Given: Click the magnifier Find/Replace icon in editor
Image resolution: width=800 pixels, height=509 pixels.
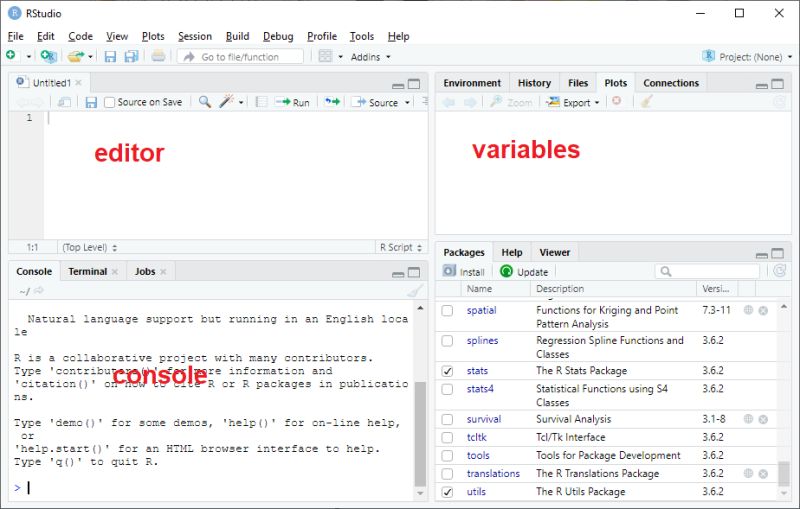Looking at the screenshot, I should click(x=205, y=101).
